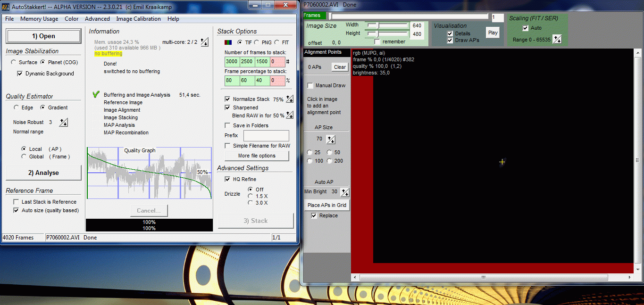Select TIF output format radio
The image size is (644, 305).
pyautogui.click(x=240, y=42)
